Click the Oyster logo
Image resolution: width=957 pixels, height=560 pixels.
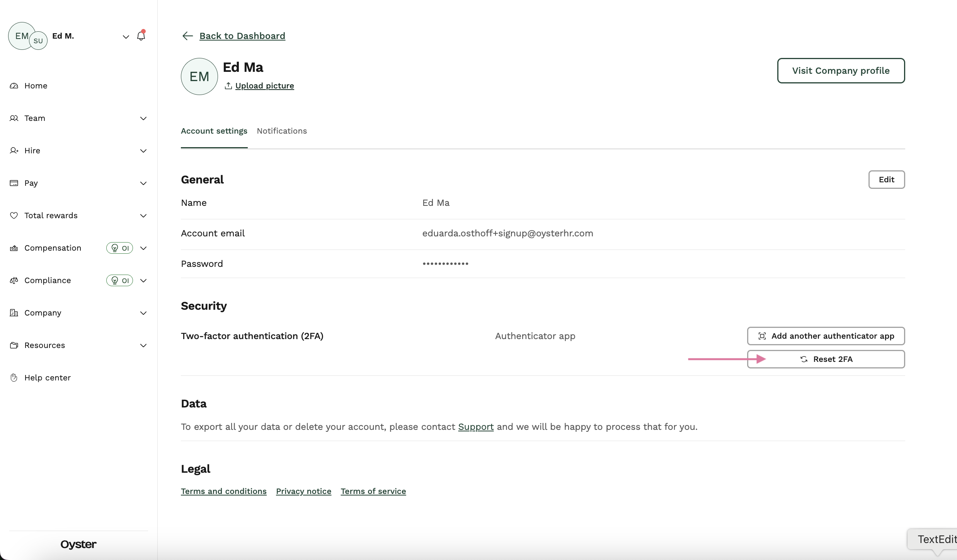(x=78, y=544)
